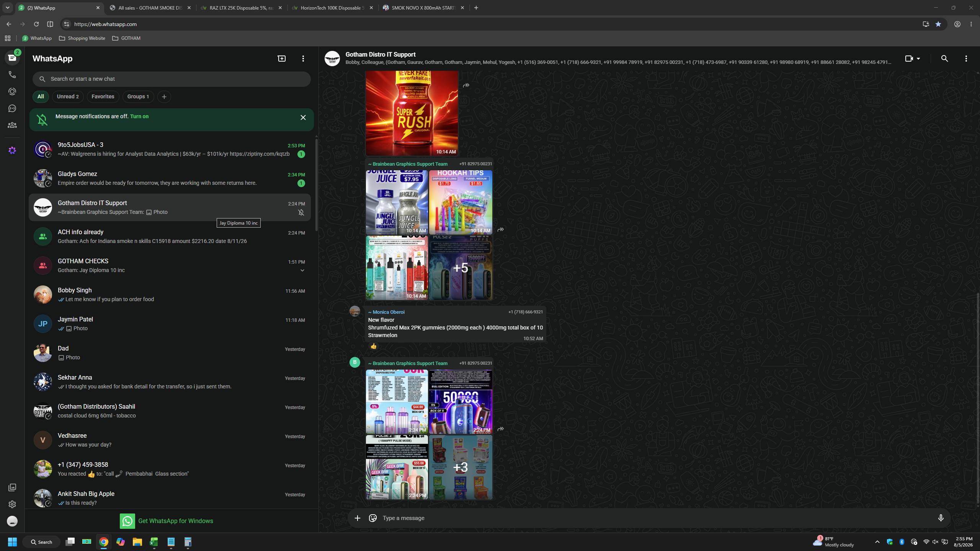
Task: Open the Communities icon in sidebar
Action: coord(12,125)
